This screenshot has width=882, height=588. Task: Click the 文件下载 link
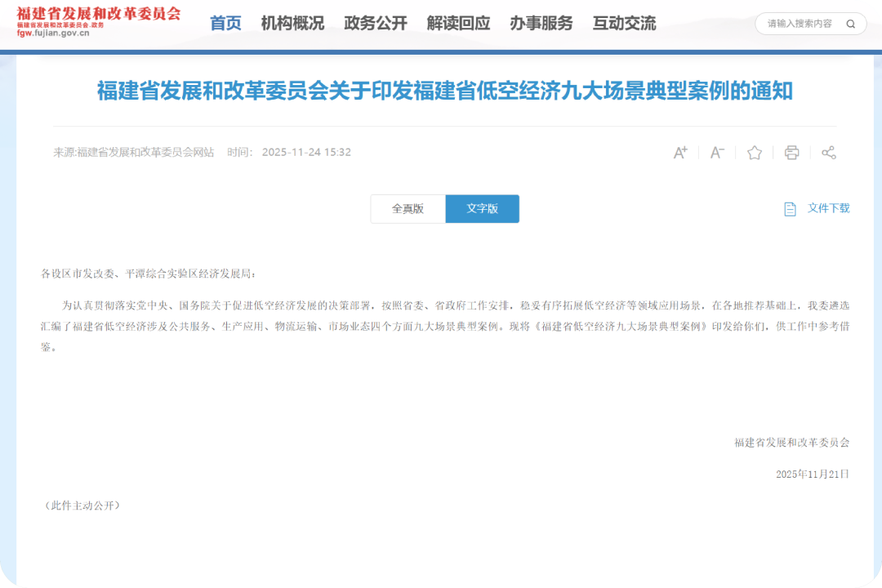point(827,208)
